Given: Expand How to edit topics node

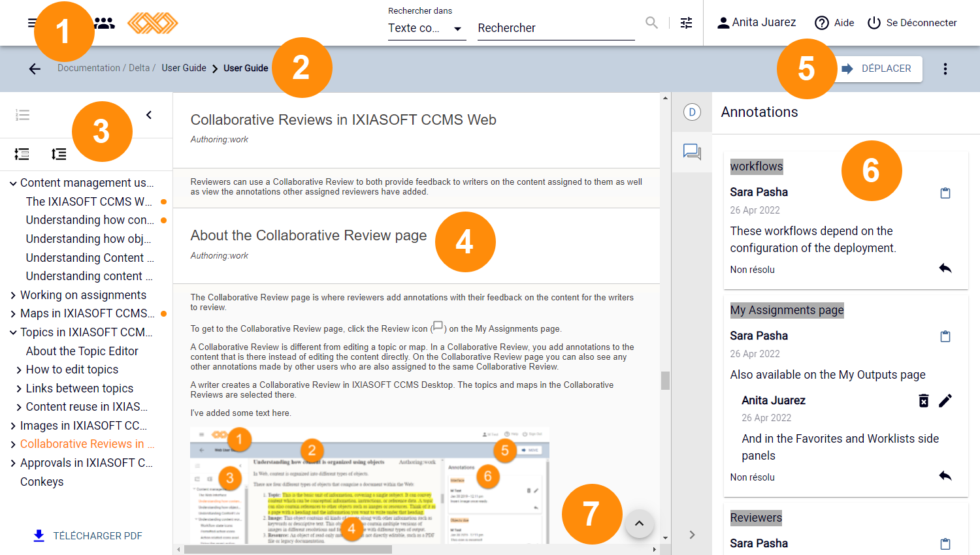Looking at the screenshot, I should (x=19, y=370).
